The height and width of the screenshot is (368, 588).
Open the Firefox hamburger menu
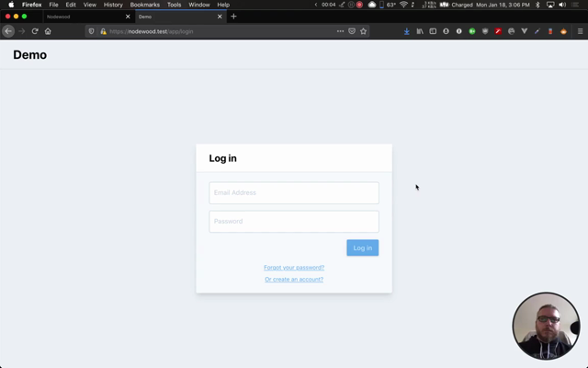(x=580, y=31)
